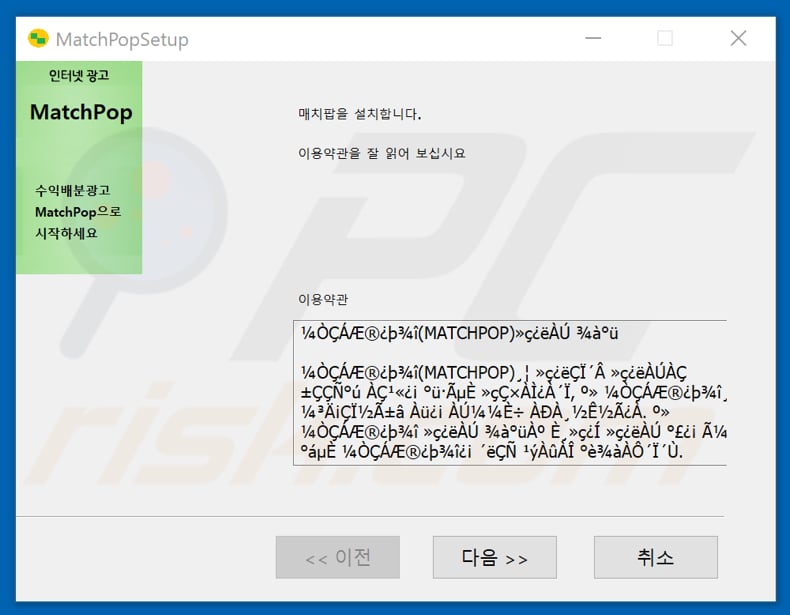Close the MatchPopSetup window
This screenshot has width=790, height=615.
(738, 38)
